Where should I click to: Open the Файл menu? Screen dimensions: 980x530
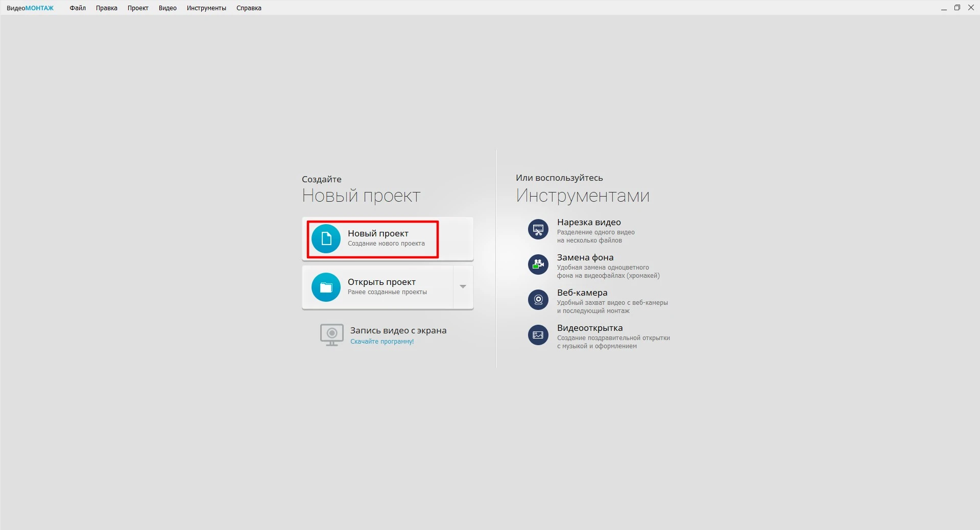coord(78,8)
